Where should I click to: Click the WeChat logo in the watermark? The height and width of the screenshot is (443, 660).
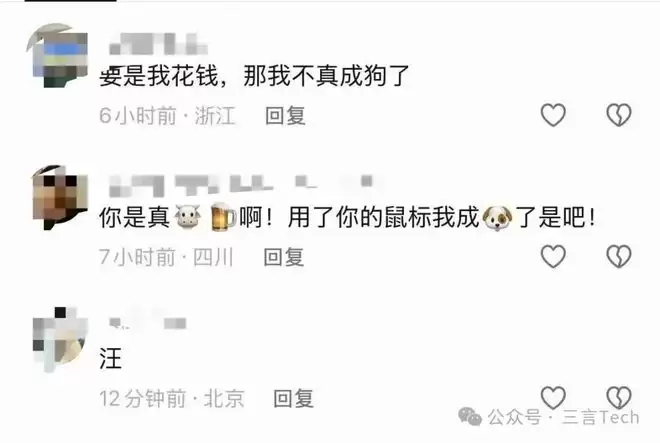pos(470,417)
